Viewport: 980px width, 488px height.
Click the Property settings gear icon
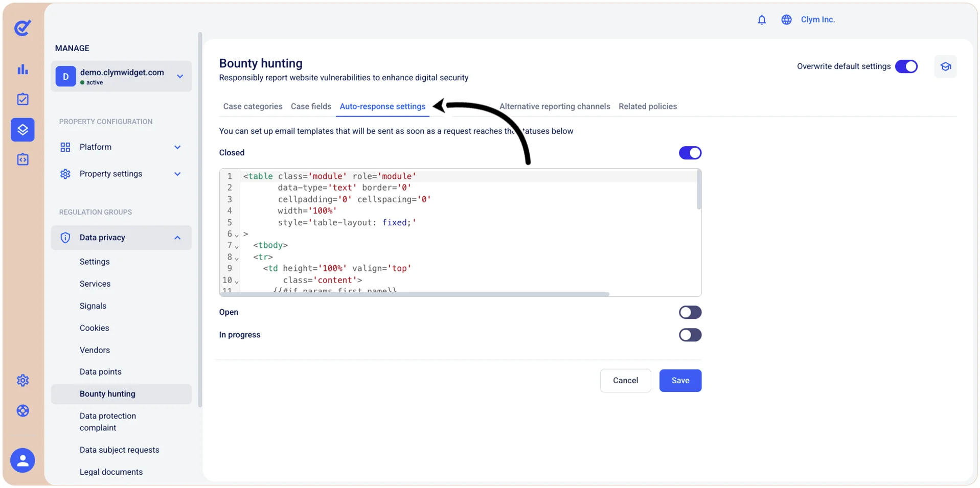[x=65, y=174]
